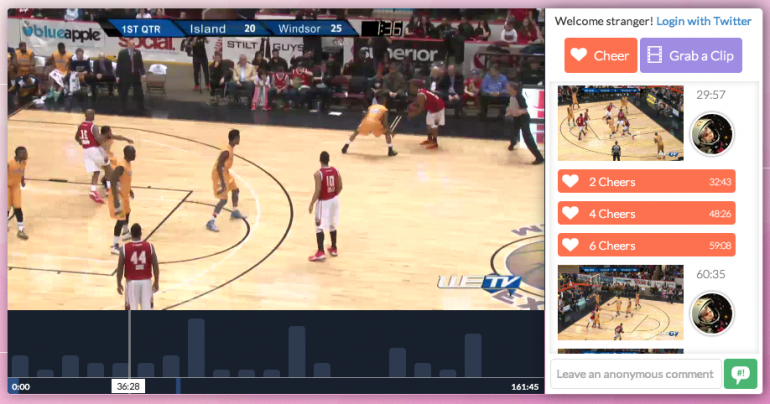Seek to the tallest activity bar in timeline
This screenshot has height=404, width=770.
tap(196, 348)
